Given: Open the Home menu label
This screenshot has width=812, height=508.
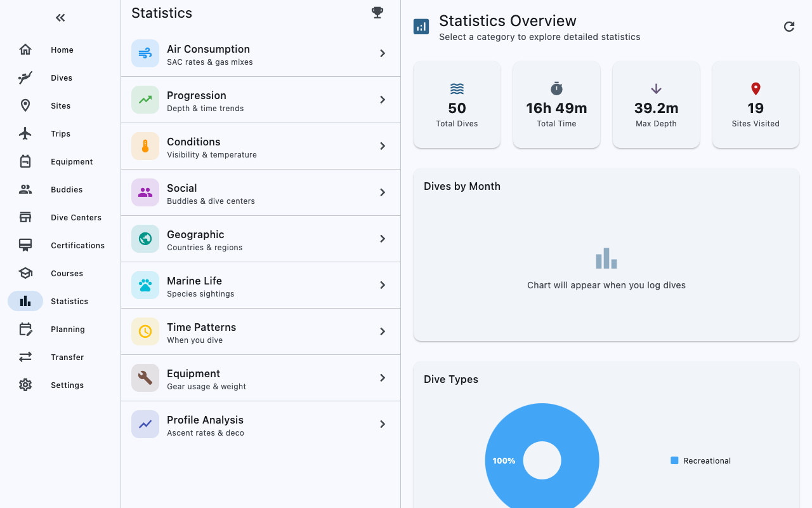Looking at the screenshot, I should coord(62,50).
